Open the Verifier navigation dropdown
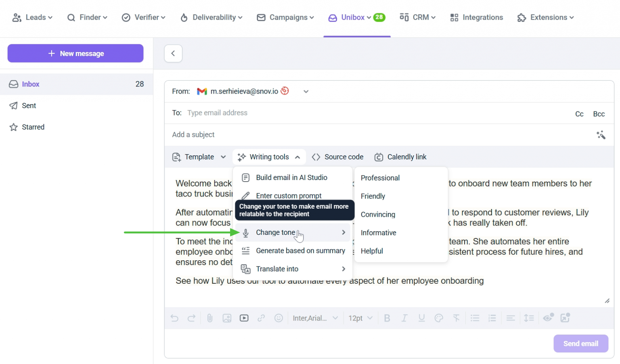Viewport: 620px width, 364px height. click(x=144, y=17)
